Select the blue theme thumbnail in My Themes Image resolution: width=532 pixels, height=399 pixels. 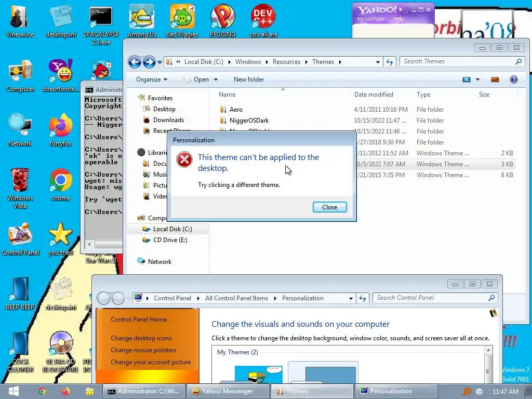point(323,373)
